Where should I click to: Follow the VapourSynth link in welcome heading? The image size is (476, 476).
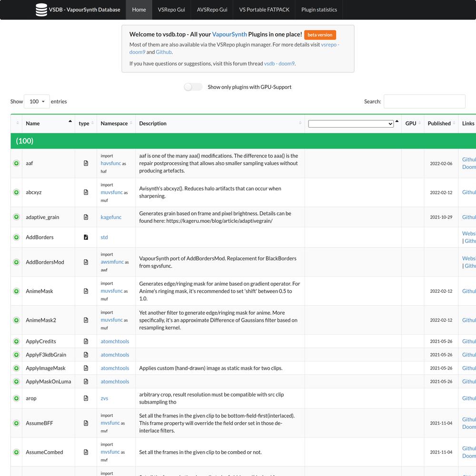(x=229, y=35)
